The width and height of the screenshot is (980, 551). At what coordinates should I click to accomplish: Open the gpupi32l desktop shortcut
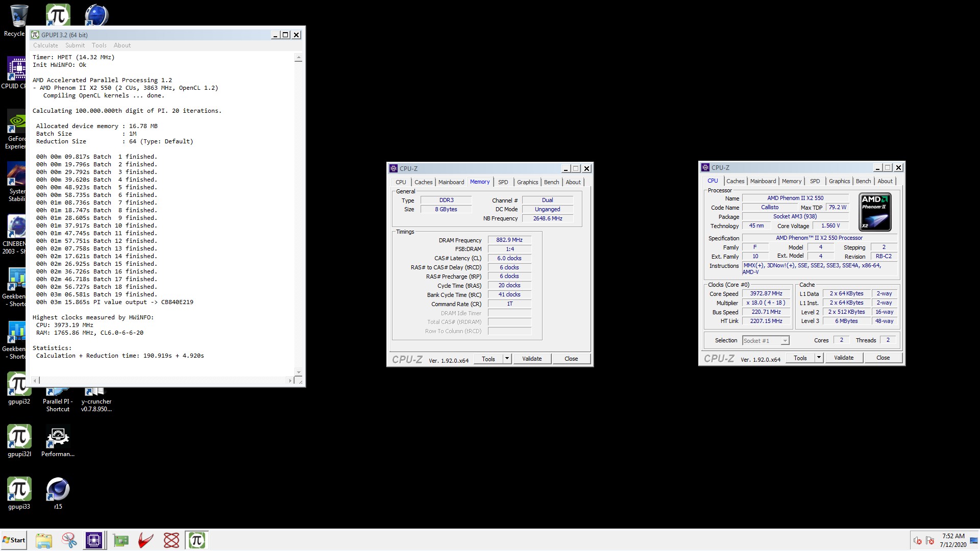[19, 441]
